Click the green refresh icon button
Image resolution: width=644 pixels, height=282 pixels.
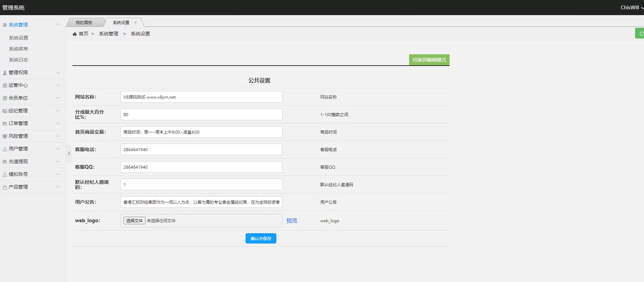[x=640, y=33]
